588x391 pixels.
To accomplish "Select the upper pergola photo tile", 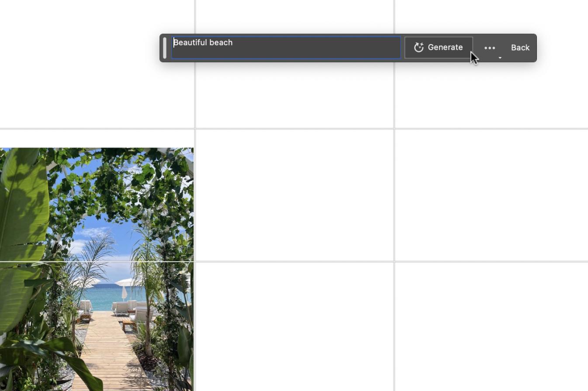I will (97, 204).
